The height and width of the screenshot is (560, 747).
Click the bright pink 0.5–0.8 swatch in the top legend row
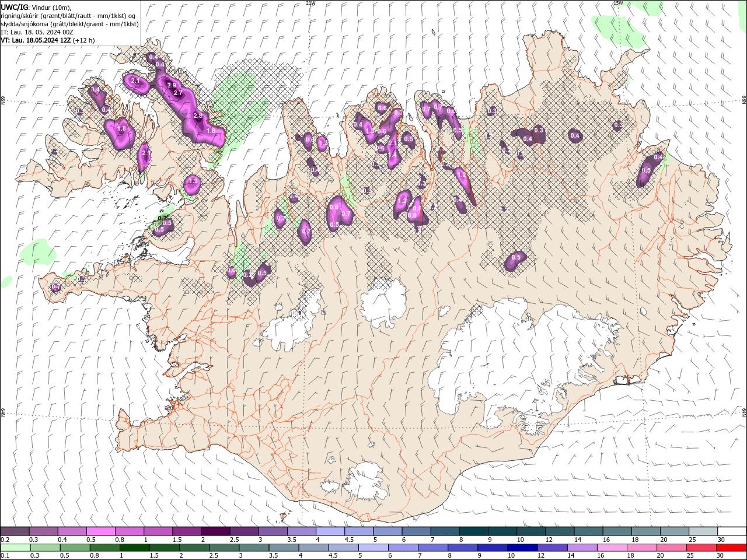coord(100,531)
